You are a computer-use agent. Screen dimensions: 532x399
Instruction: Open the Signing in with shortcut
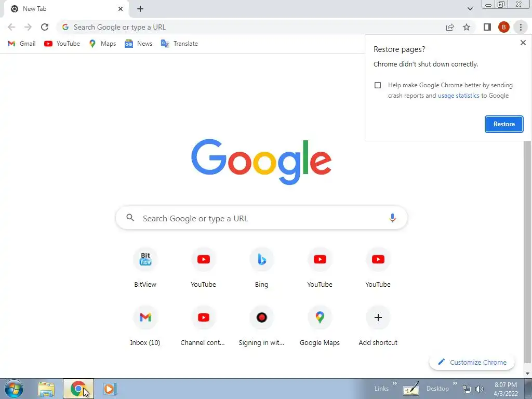point(262,326)
